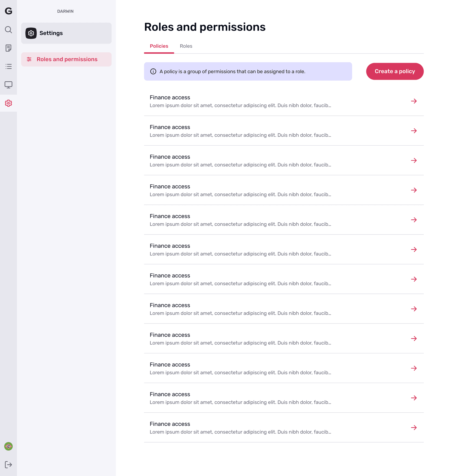
Task: Click the DARWIN workspace label
Action: point(65,11)
